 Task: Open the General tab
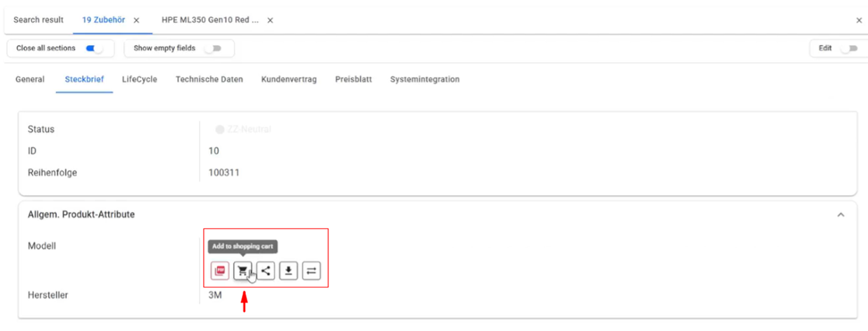[30, 79]
